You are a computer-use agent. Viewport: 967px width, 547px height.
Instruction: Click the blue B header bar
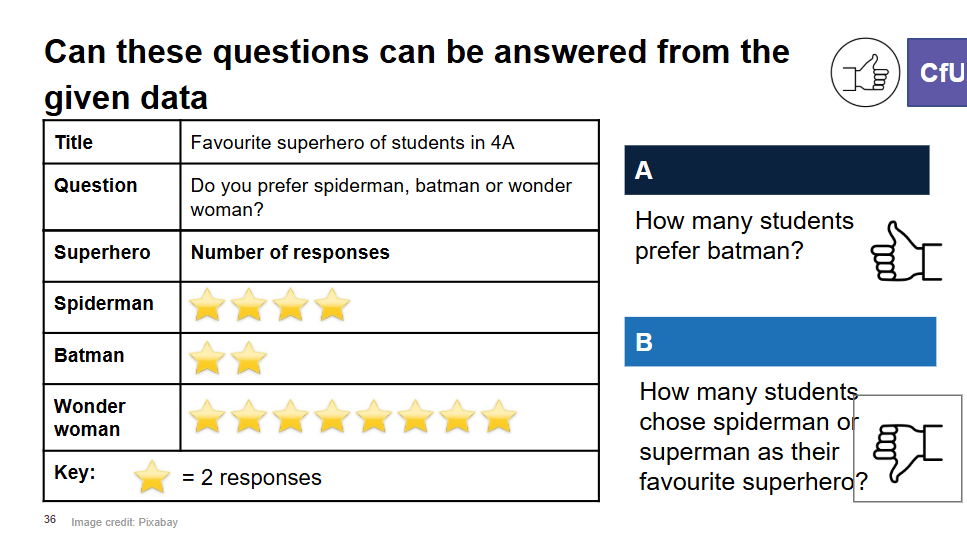[780, 342]
